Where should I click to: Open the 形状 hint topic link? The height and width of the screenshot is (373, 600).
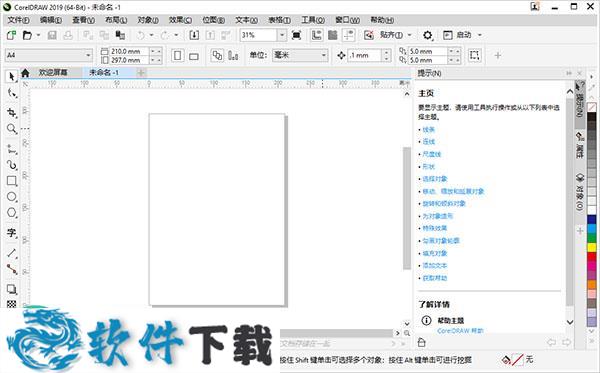[x=429, y=166]
